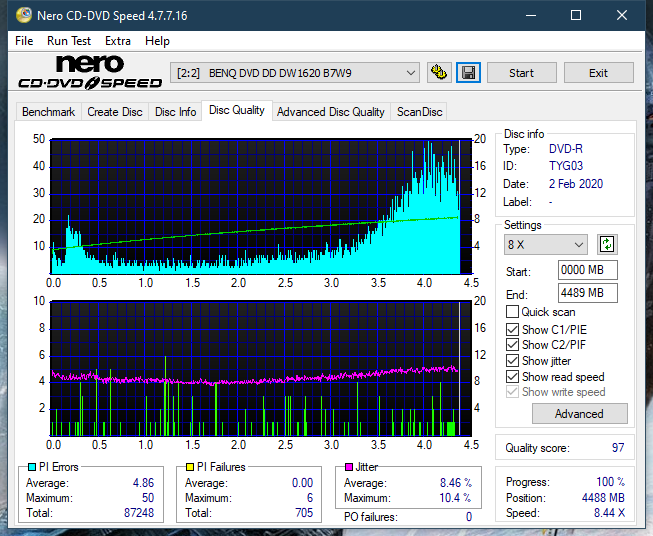Click the Progress value 100 %

click(x=611, y=482)
